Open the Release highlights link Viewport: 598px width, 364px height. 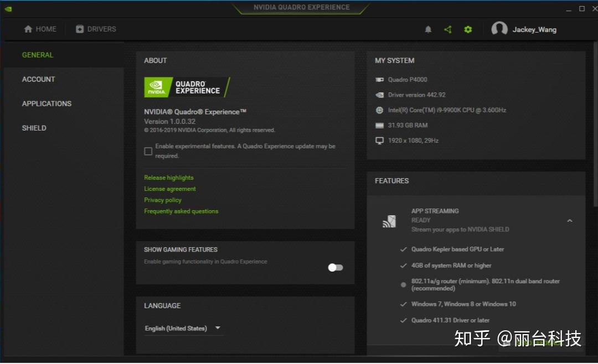(x=168, y=178)
